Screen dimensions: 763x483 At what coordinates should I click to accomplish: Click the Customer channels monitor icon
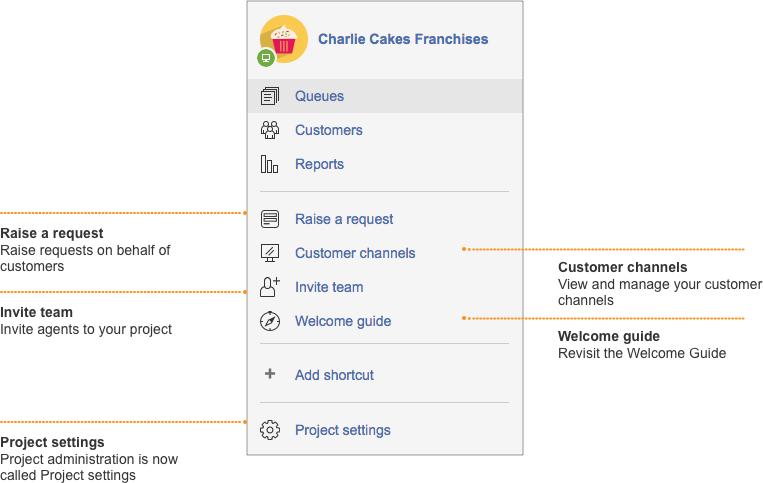tap(269, 253)
